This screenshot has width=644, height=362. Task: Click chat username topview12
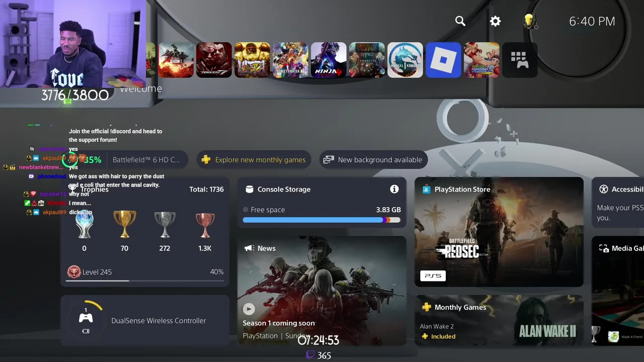(x=53, y=194)
